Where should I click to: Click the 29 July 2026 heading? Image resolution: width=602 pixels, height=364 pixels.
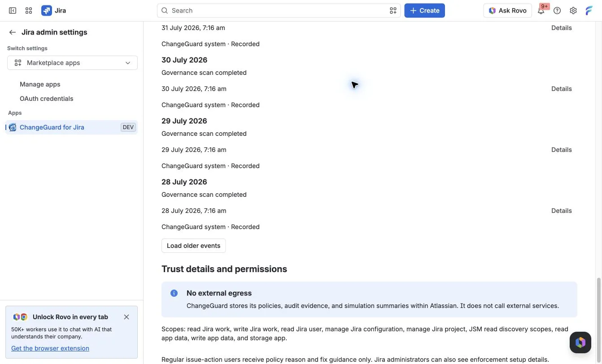(x=184, y=121)
